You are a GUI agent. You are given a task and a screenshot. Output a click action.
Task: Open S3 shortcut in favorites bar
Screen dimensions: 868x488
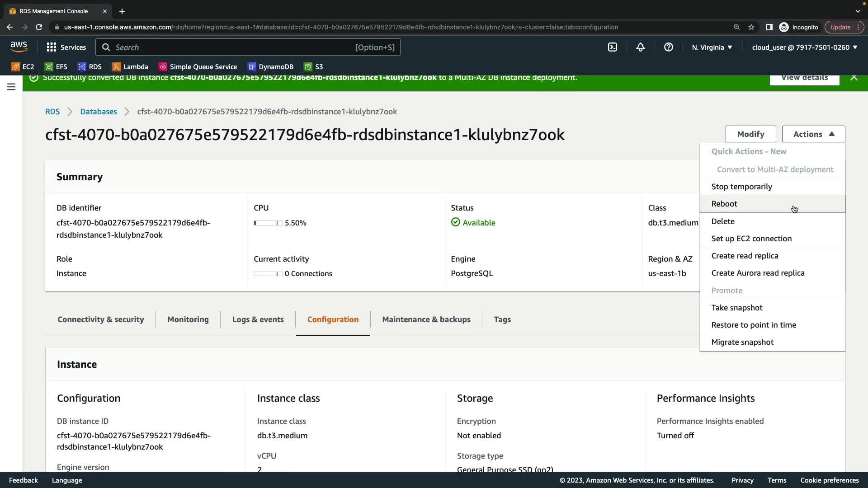tap(313, 67)
